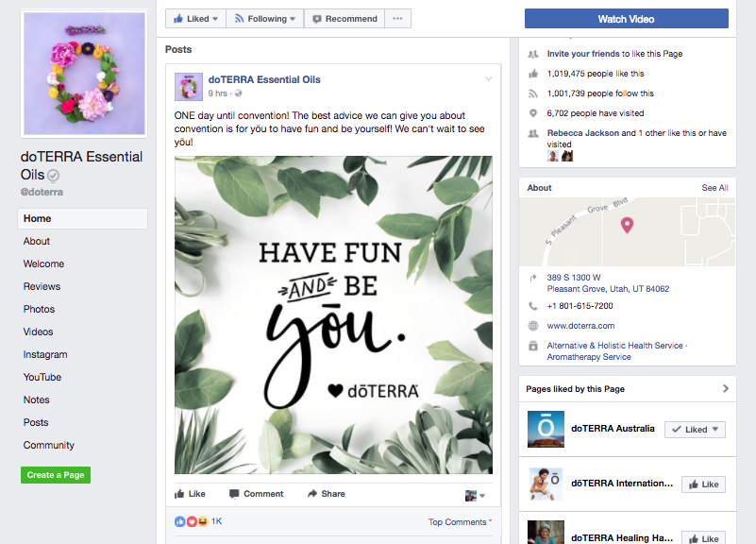Click the directions arrow icon by address
The image size is (756, 544).
[532, 278]
